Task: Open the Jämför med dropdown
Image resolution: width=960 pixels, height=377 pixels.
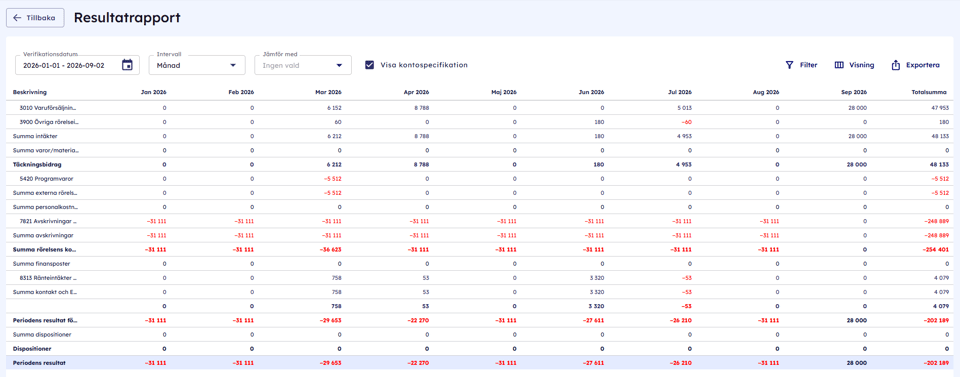Action: tap(303, 65)
